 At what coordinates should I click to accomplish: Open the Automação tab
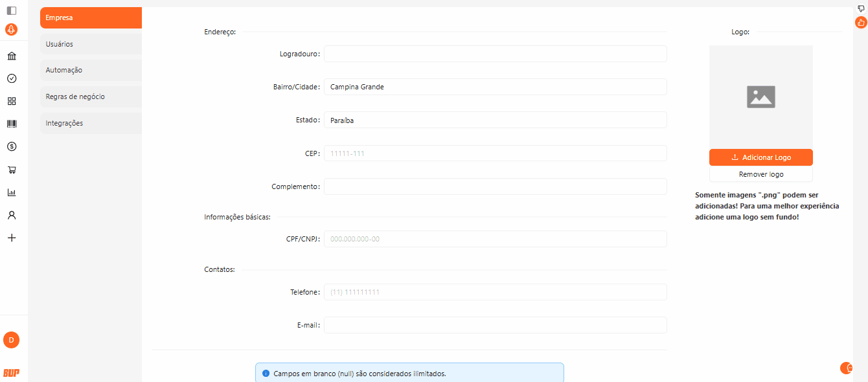click(91, 70)
